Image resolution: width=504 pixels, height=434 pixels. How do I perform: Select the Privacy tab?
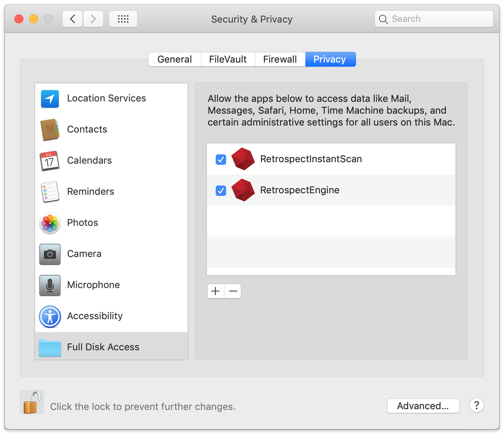tap(330, 59)
